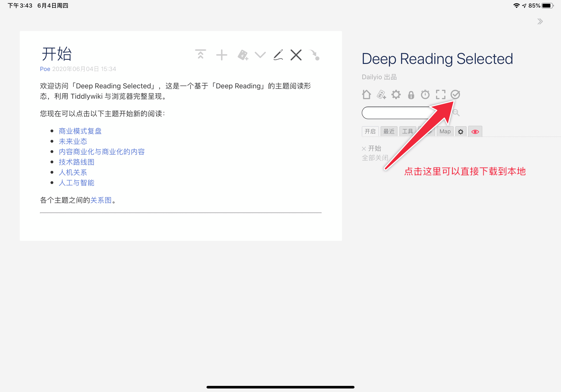Click the tiddler timestamp 2020年06月04日 15:34
Image resolution: width=561 pixels, height=392 pixels.
[84, 69]
